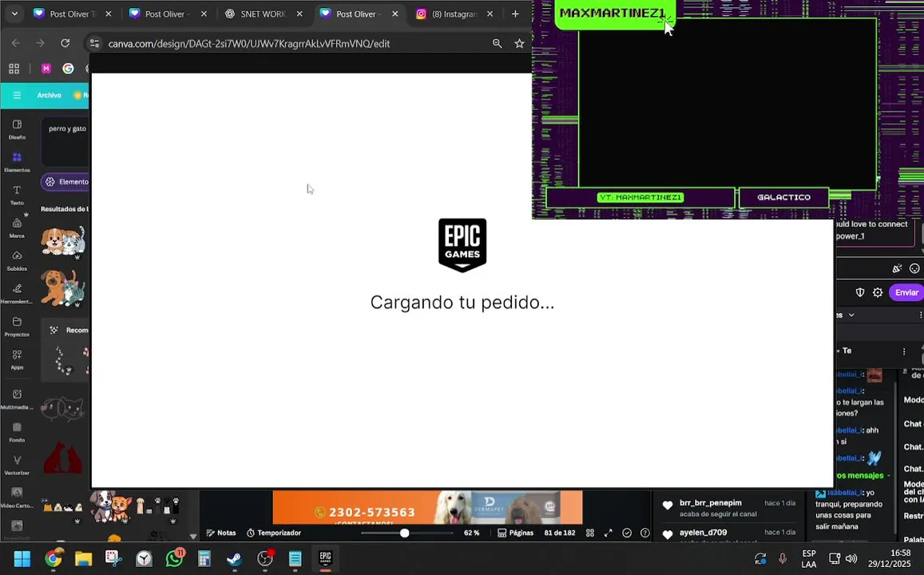The width and height of the screenshot is (924, 575).
Task: Open the Archivo menu in Canva
Action: (49, 96)
